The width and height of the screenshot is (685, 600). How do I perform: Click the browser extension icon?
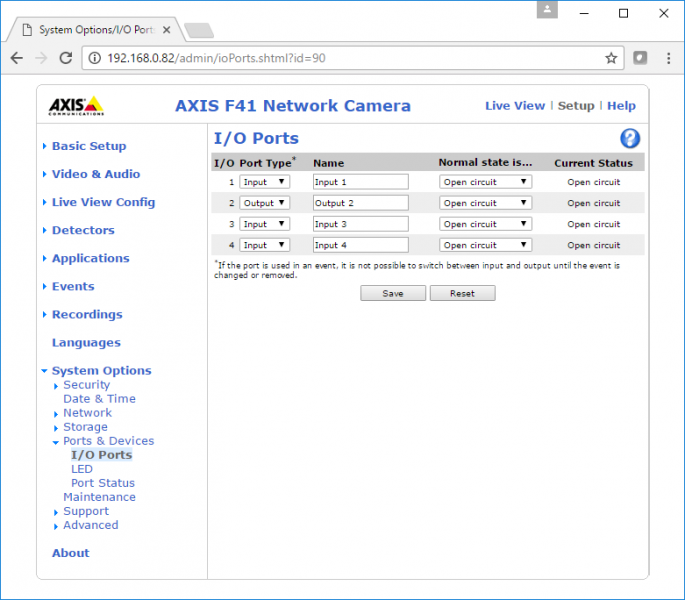point(640,58)
